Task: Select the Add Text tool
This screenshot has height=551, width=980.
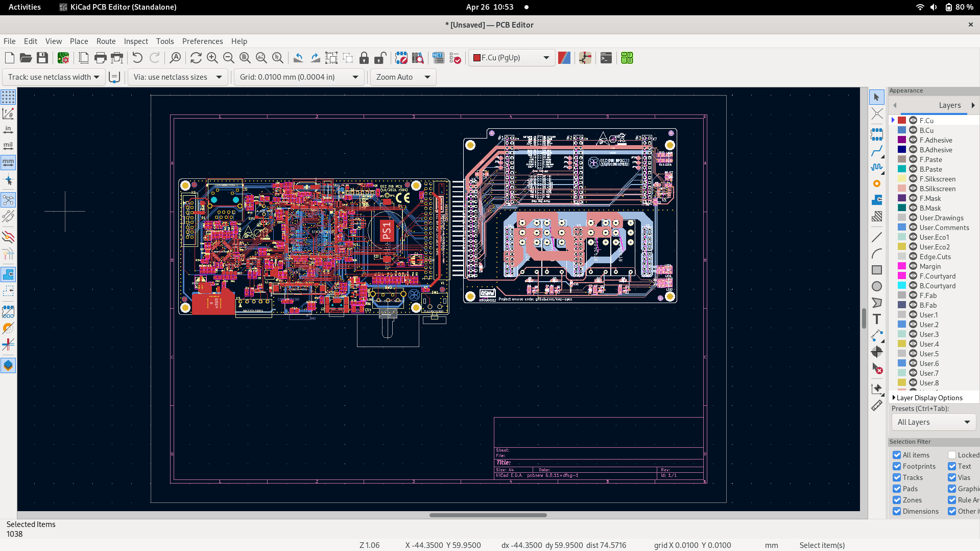Action: (x=876, y=319)
